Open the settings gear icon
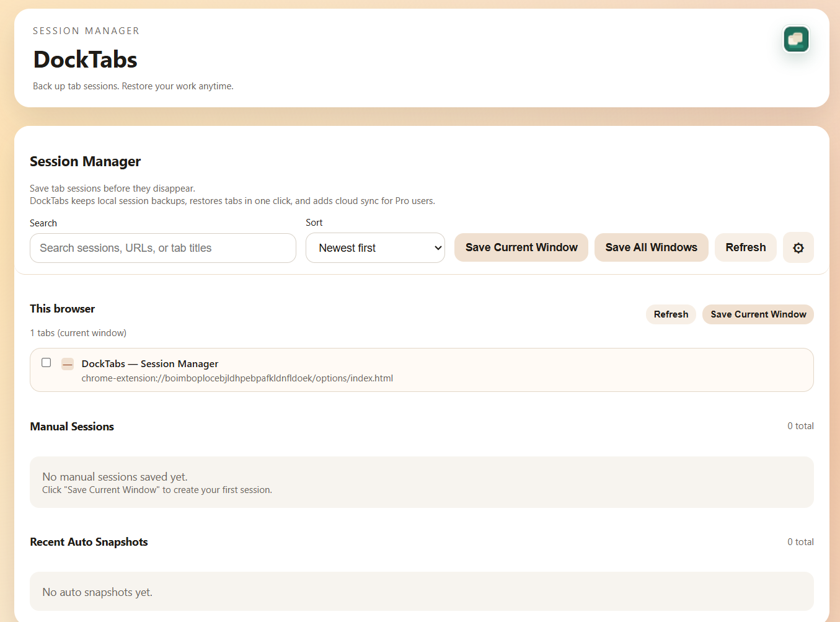 (798, 247)
